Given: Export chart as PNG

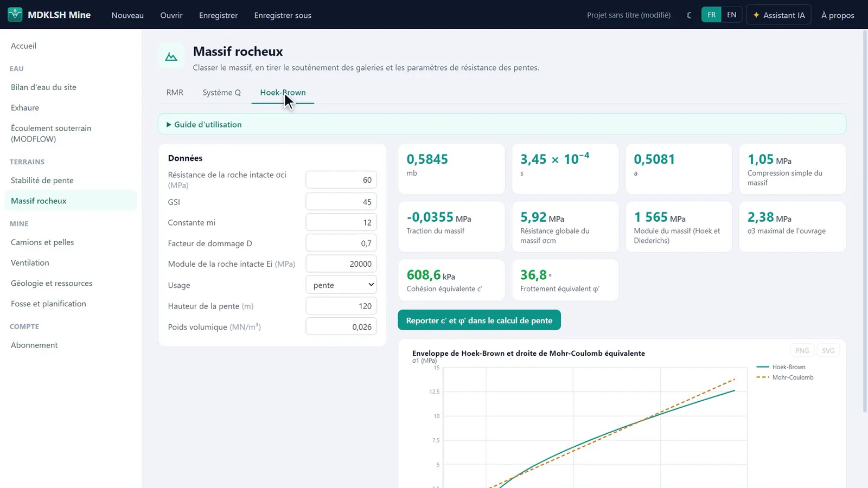Looking at the screenshot, I should (x=802, y=350).
